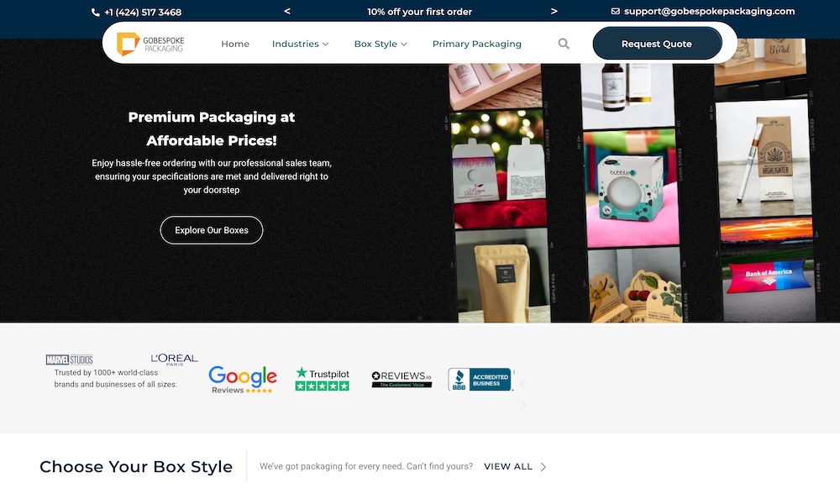The width and height of the screenshot is (840, 504).
Task: Show next promo with right arrow
Action: tap(554, 12)
